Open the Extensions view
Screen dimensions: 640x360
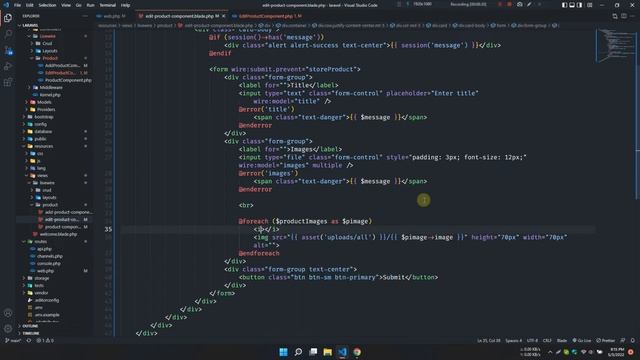(x=8, y=82)
